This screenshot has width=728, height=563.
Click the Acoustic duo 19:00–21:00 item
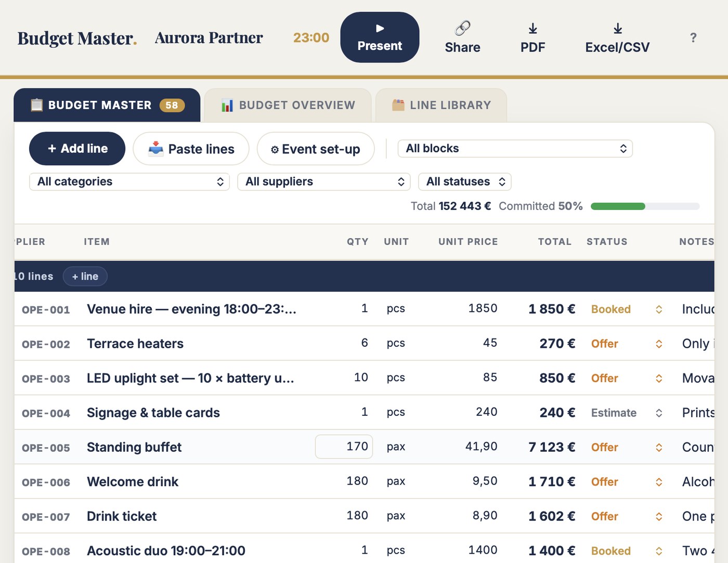click(x=166, y=551)
